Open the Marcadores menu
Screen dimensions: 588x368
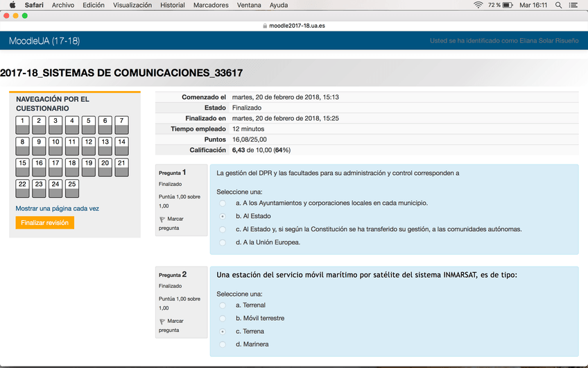211,5
